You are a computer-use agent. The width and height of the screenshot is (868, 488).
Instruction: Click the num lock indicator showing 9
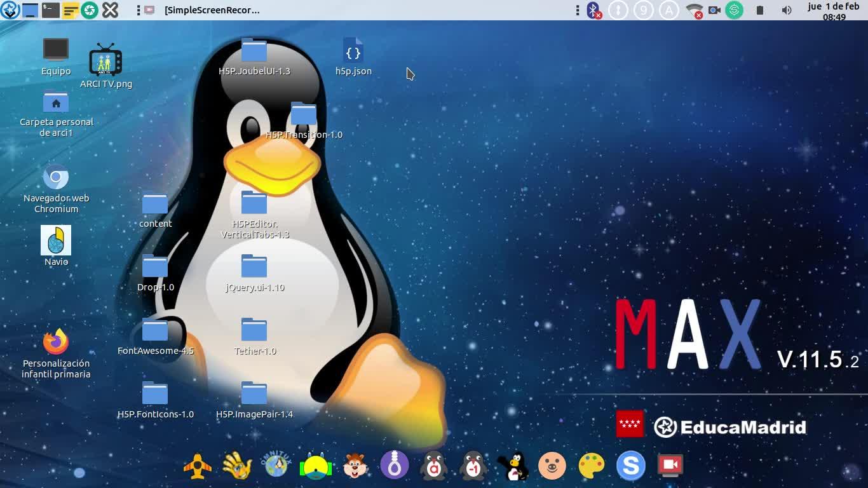pos(644,10)
